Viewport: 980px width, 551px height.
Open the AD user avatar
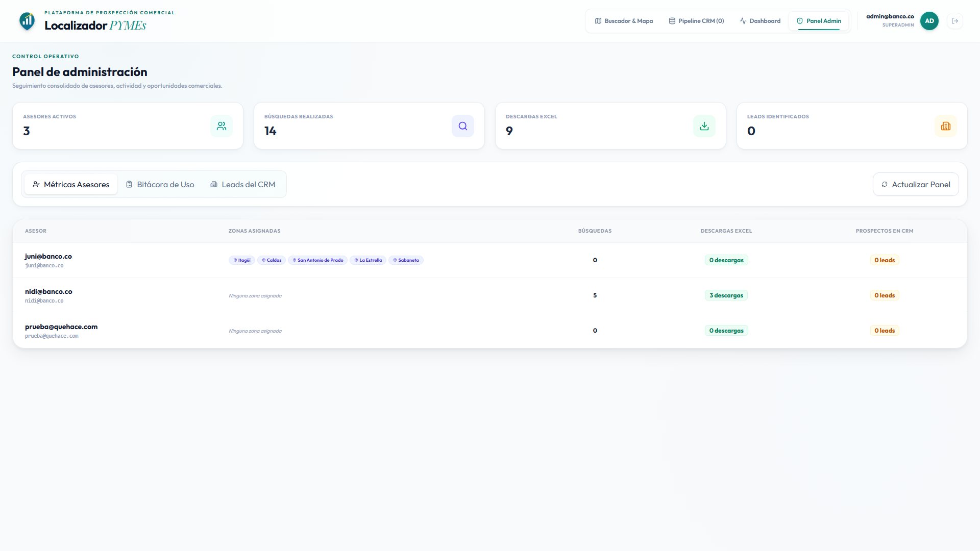(929, 21)
